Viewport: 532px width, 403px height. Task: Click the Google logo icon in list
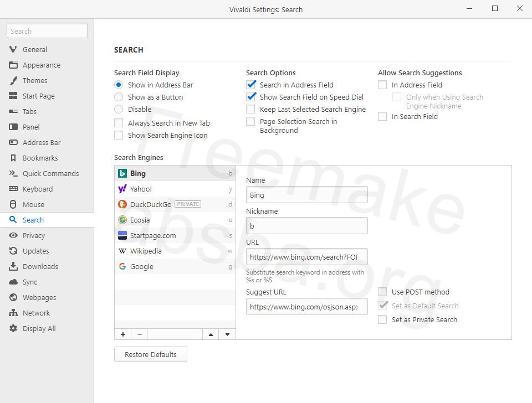pyautogui.click(x=122, y=266)
